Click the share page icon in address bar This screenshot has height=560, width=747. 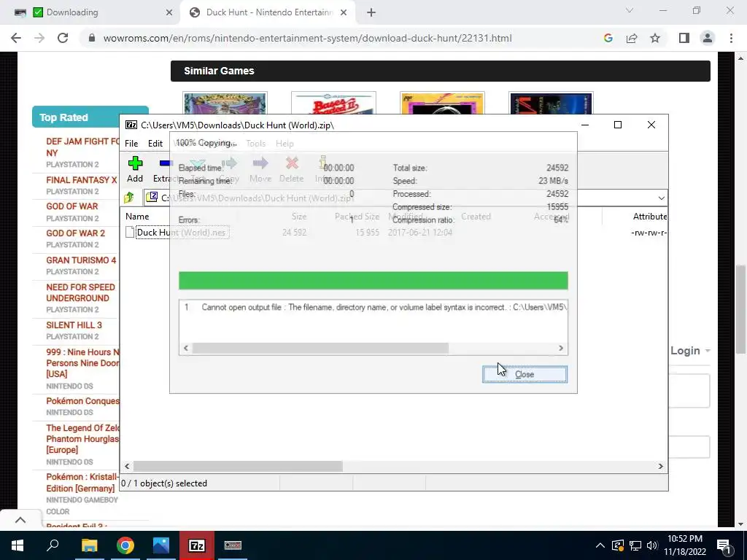pyautogui.click(x=632, y=38)
